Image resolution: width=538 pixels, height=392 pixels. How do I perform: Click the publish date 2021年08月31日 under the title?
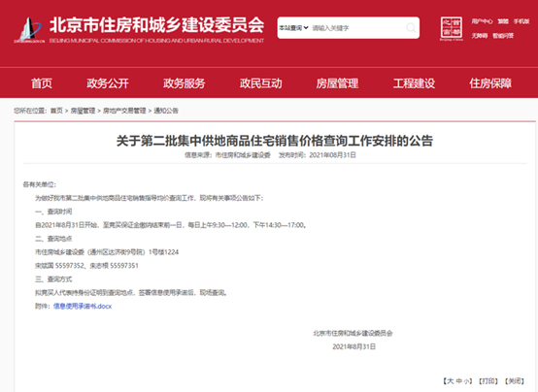click(332, 155)
